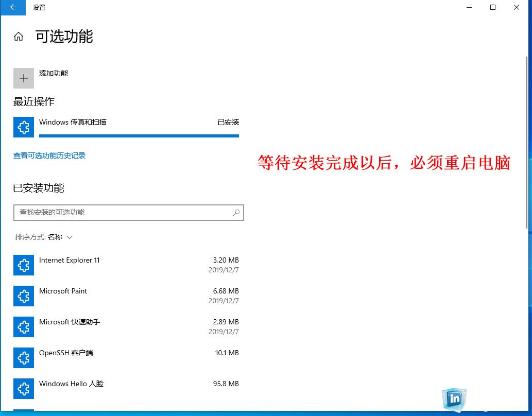
Task: Click the Windows Hello 人脸 feature icon
Action: click(23, 389)
